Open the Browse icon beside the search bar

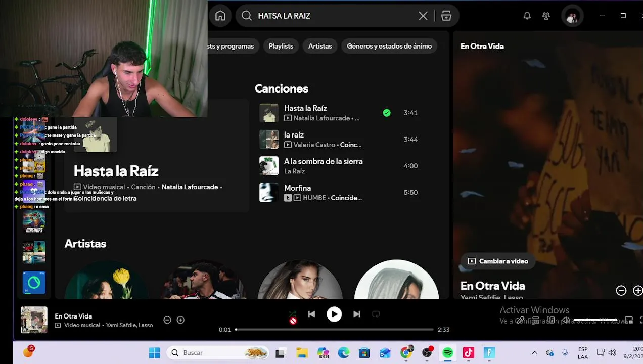(x=446, y=16)
